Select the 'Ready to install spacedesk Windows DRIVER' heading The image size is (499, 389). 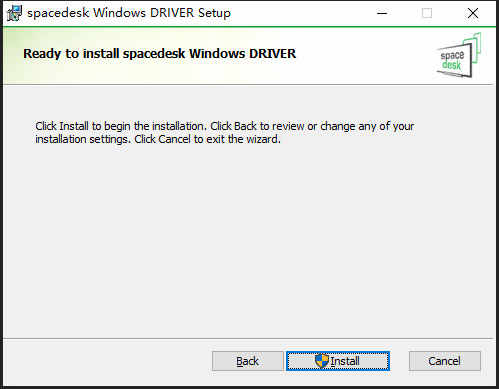pos(160,54)
